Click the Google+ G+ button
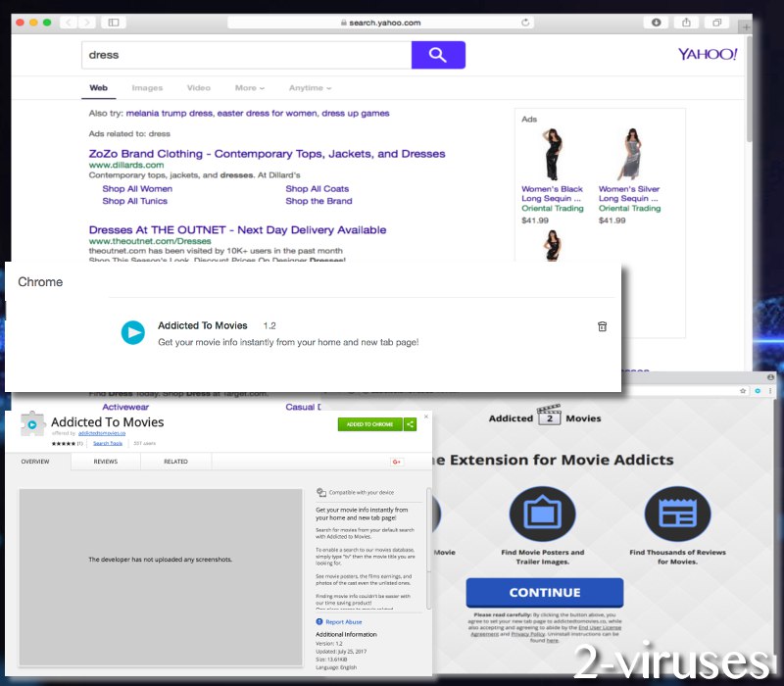The image size is (784, 686). click(x=397, y=461)
